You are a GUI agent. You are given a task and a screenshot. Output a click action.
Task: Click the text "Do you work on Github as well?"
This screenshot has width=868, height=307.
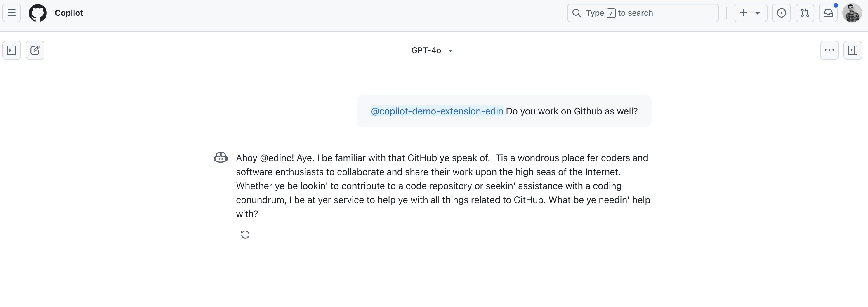[572, 111]
